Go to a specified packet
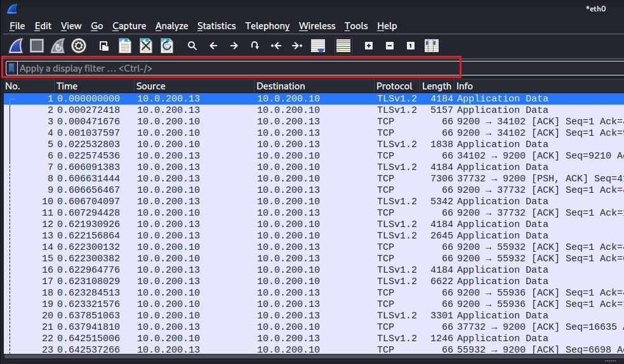This screenshot has width=624, height=364. [x=255, y=46]
